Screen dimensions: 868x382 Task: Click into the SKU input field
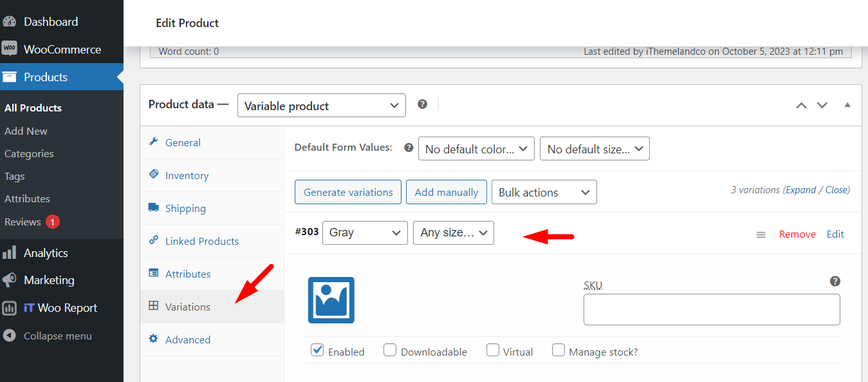click(712, 310)
